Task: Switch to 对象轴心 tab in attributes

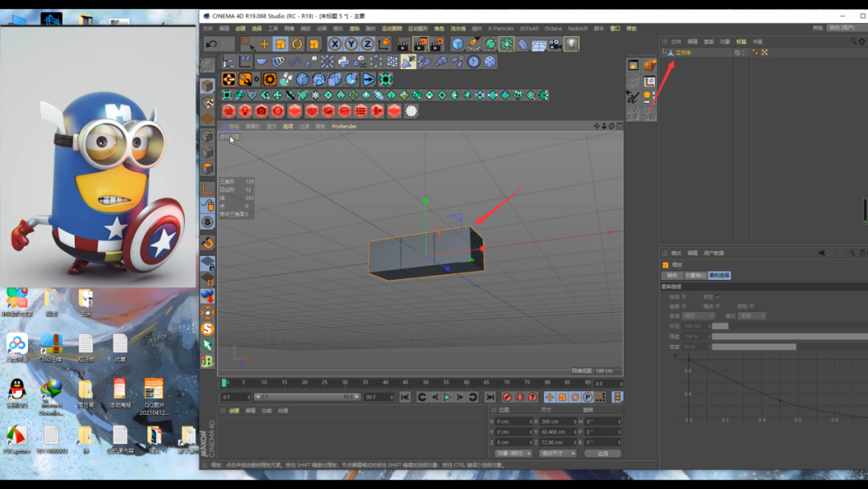Action: (695, 275)
